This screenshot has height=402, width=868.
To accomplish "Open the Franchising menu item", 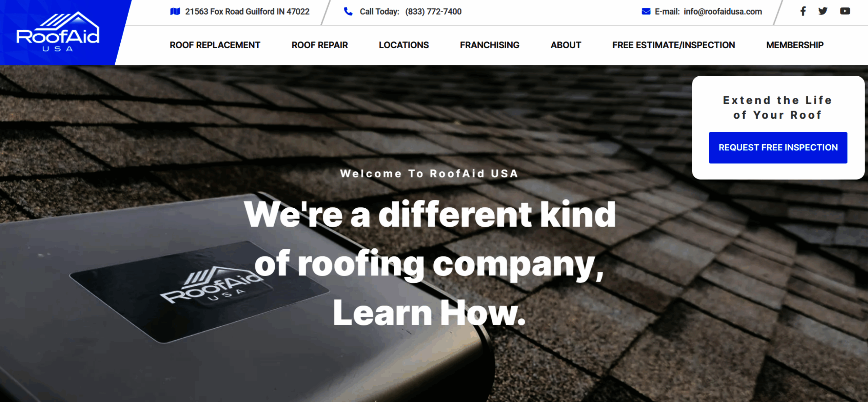I will [x=490, y=45].
